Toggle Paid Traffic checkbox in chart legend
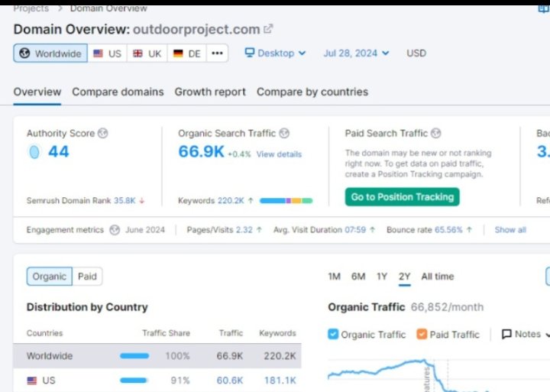This screenshot has width=550, height=392. tap(422, 334)
